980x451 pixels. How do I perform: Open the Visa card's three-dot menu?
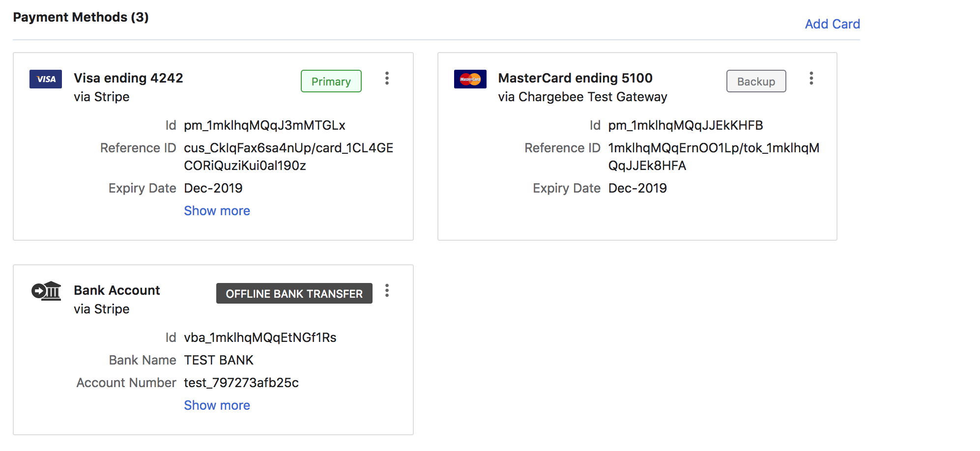387,79
